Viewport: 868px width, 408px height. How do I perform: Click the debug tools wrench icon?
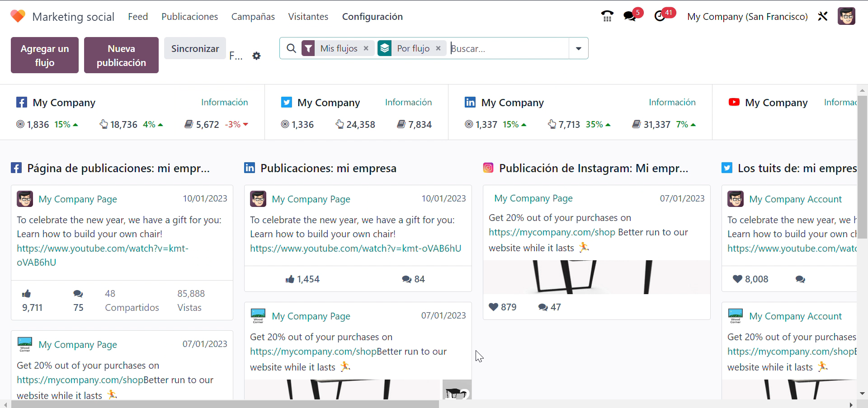pos(823,17)
